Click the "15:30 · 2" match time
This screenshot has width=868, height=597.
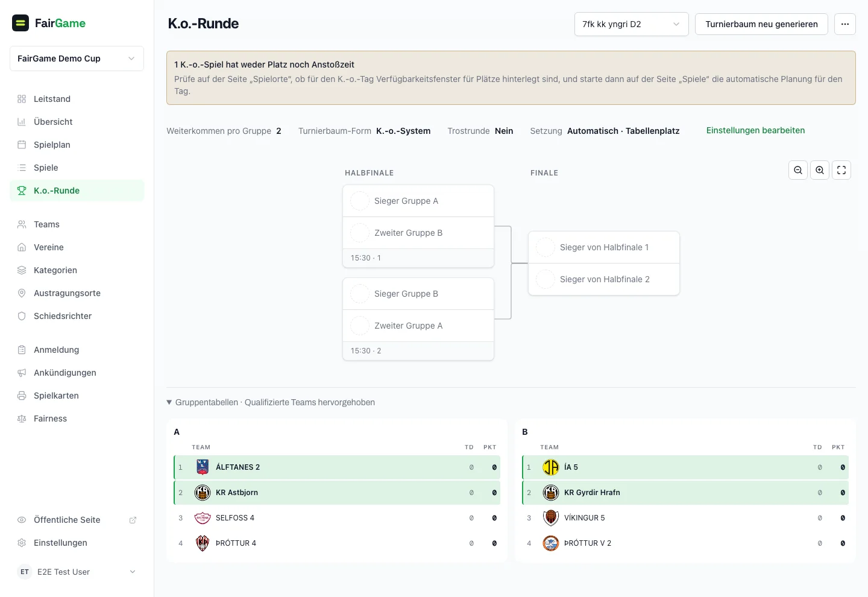tap(366, 351)
